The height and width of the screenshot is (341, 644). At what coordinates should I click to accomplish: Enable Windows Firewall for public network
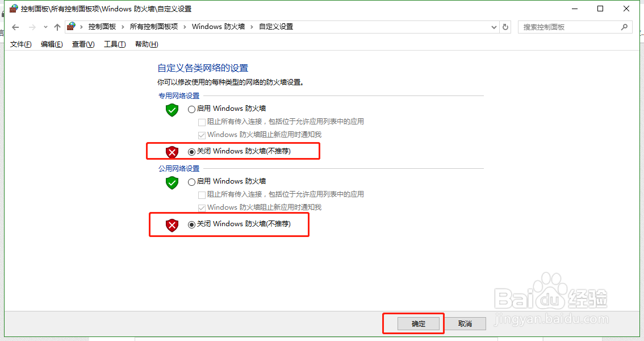click(x=191, y=182)
